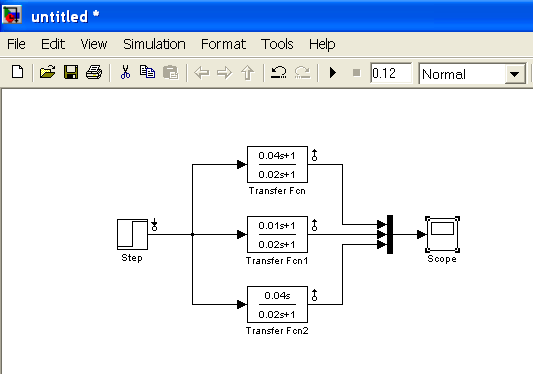Select the Transfer Fcn1 block
533x374 pixels.
coord(277,235)
